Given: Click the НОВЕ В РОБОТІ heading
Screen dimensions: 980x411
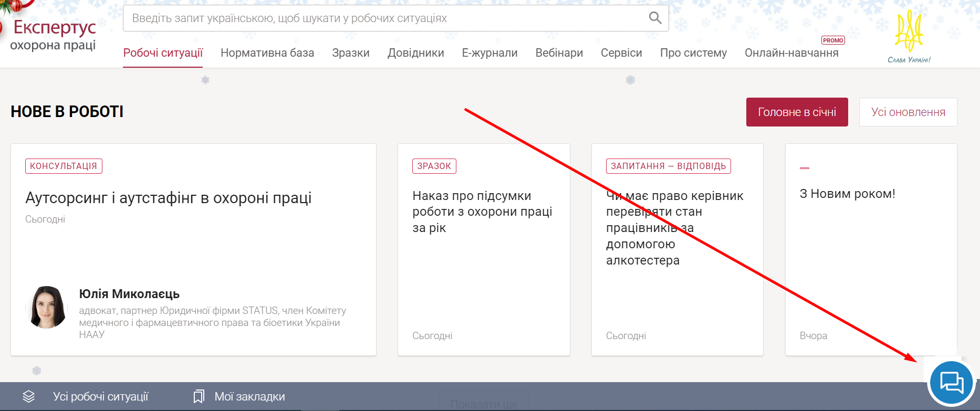Looking at the screenshot, I should click(67, 112).
